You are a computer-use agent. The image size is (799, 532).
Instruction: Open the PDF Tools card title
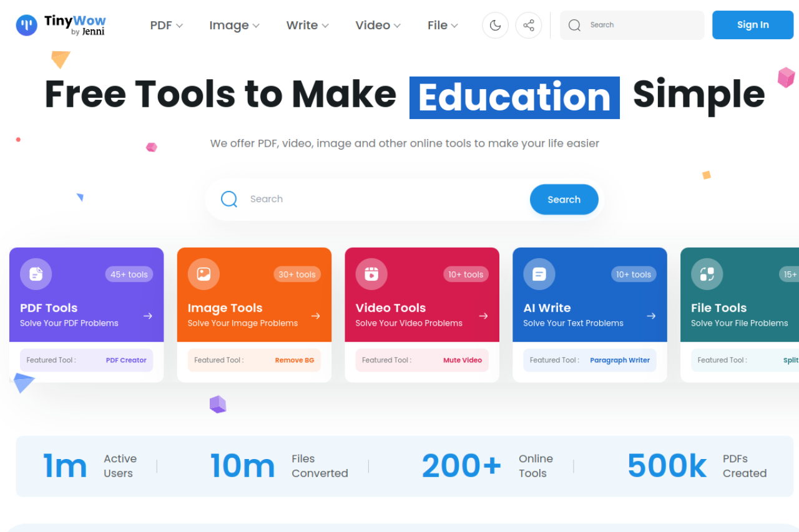point(49,308)
